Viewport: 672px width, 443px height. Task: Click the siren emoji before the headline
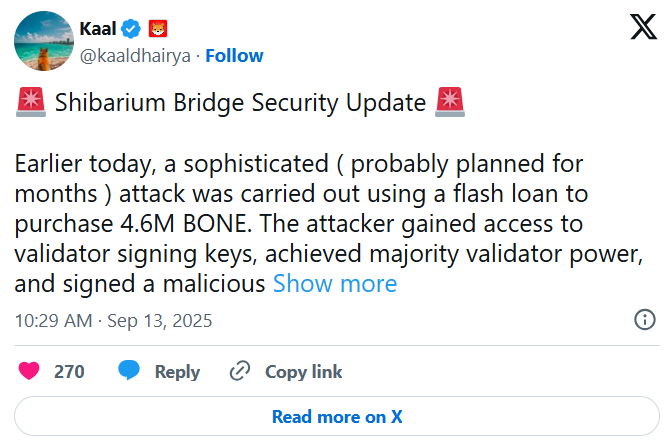click(28, 102)
